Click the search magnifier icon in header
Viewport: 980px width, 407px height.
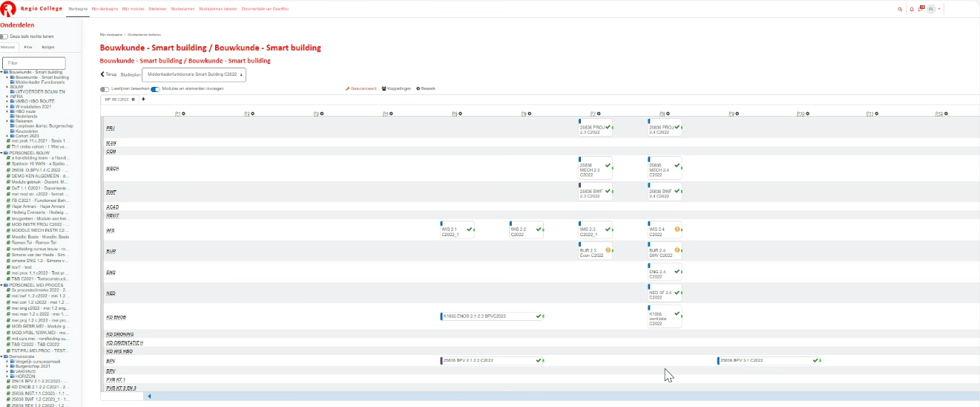(x=901, y=9)
